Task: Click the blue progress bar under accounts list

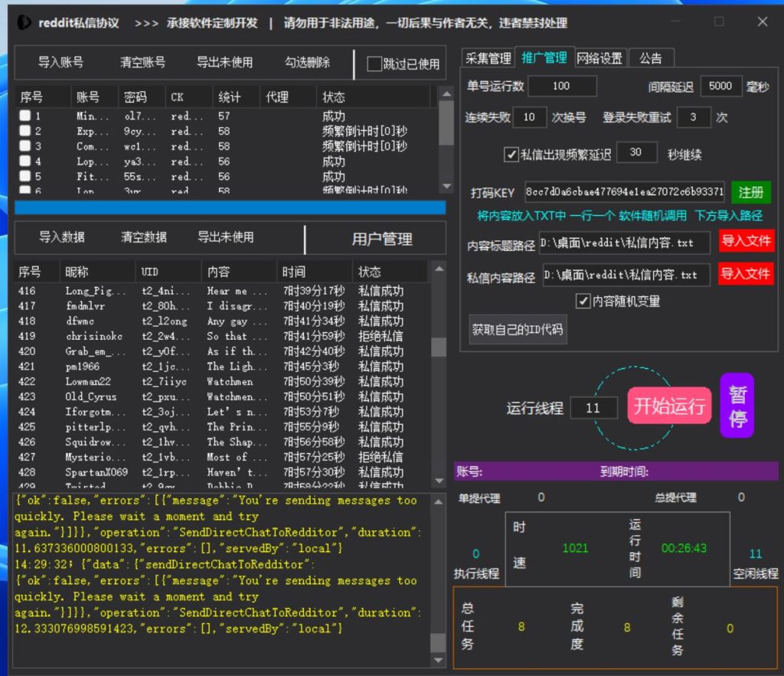Action: (x=230, y=207)
